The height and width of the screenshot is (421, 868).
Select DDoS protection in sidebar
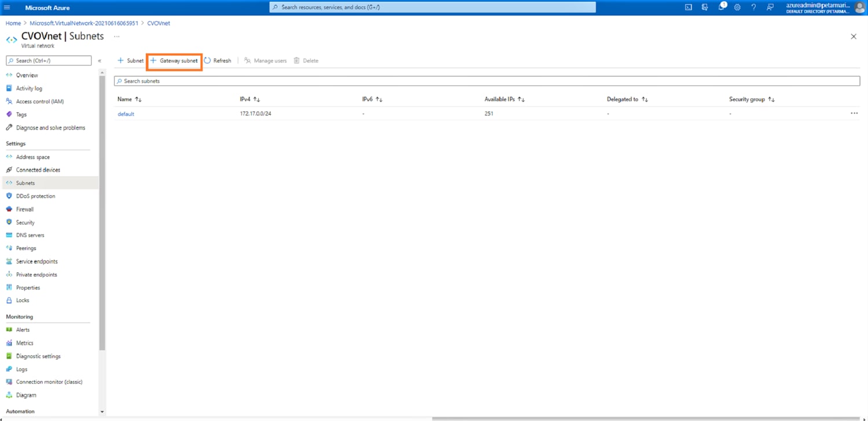click(35, 196)
